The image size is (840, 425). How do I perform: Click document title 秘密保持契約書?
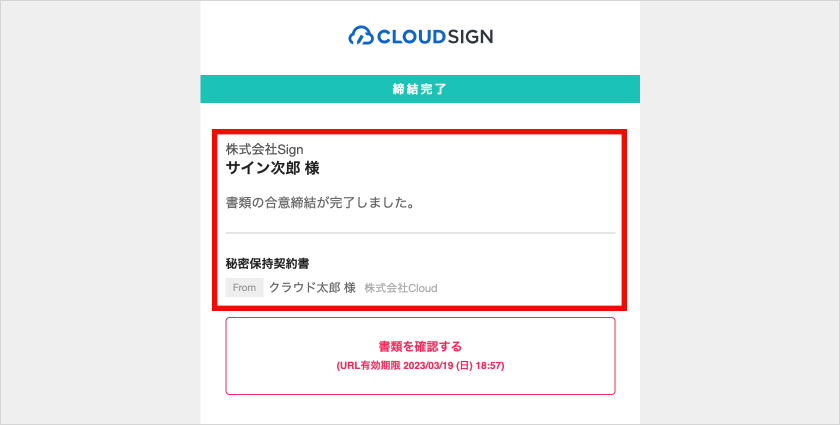267,264
